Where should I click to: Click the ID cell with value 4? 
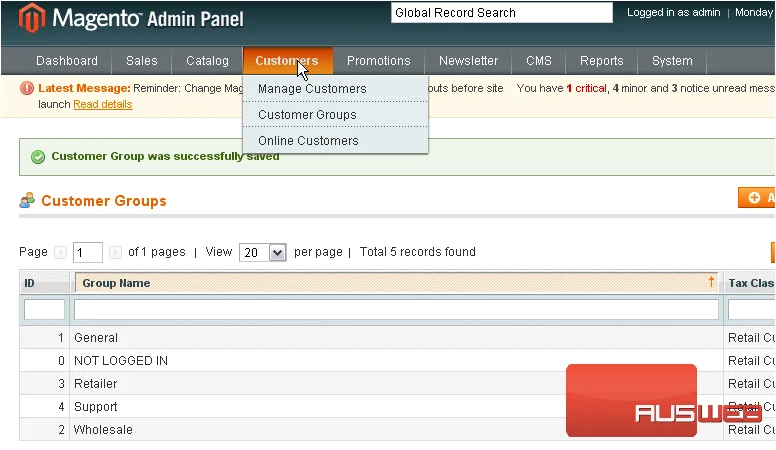tap(45, 406)
